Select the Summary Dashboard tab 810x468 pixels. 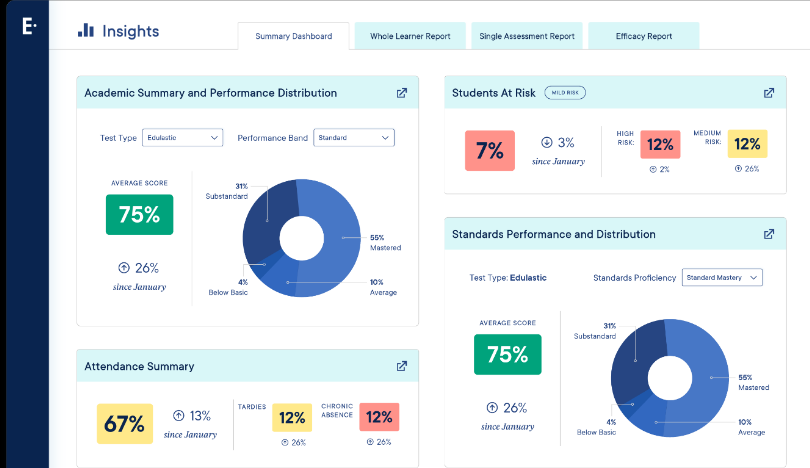pos(293,36)
